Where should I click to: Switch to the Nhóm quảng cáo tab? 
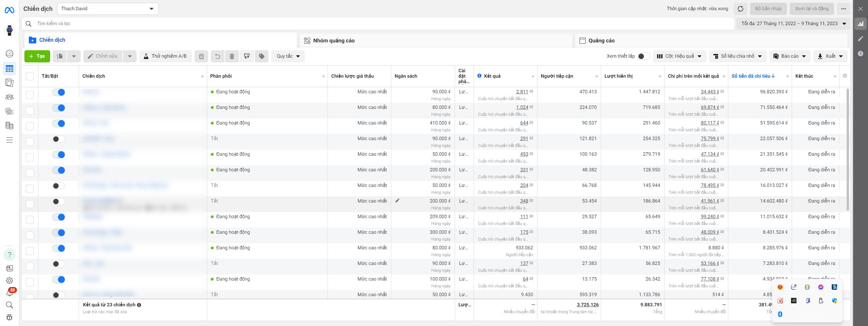[334, 41]
